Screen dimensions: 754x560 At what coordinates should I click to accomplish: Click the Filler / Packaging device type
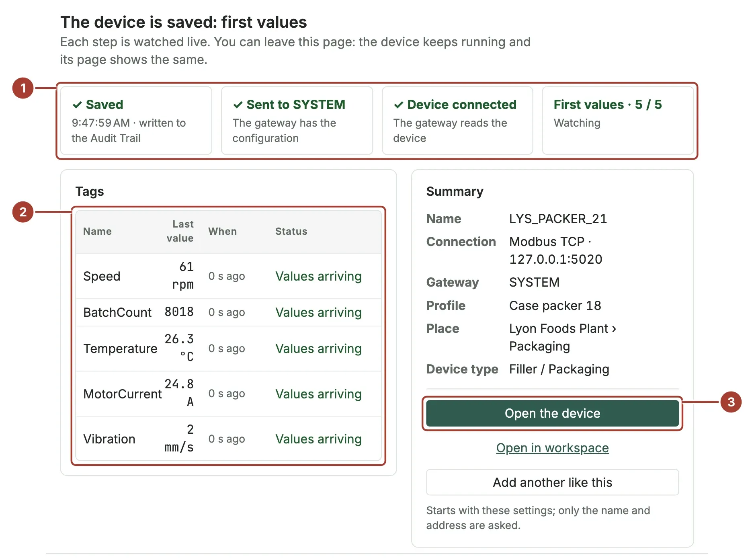[x=559, y=369]
